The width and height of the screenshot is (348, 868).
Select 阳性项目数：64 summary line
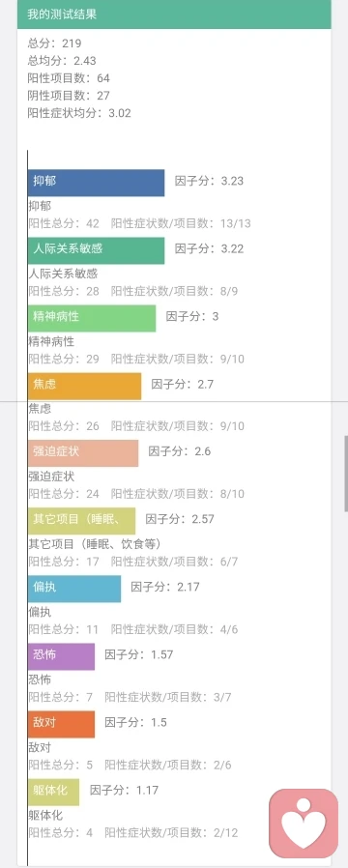click(x=69, y=78)
